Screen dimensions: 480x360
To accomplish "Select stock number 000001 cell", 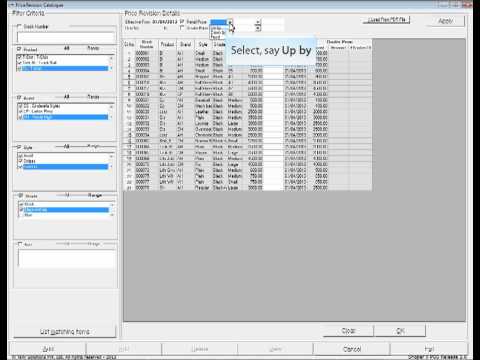I will click(x=147, y=53).
